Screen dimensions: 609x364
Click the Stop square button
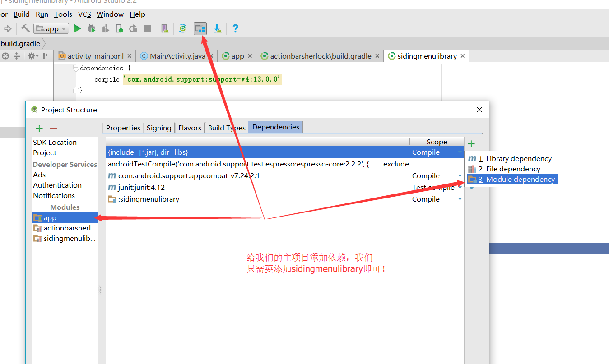coord(147,28)
